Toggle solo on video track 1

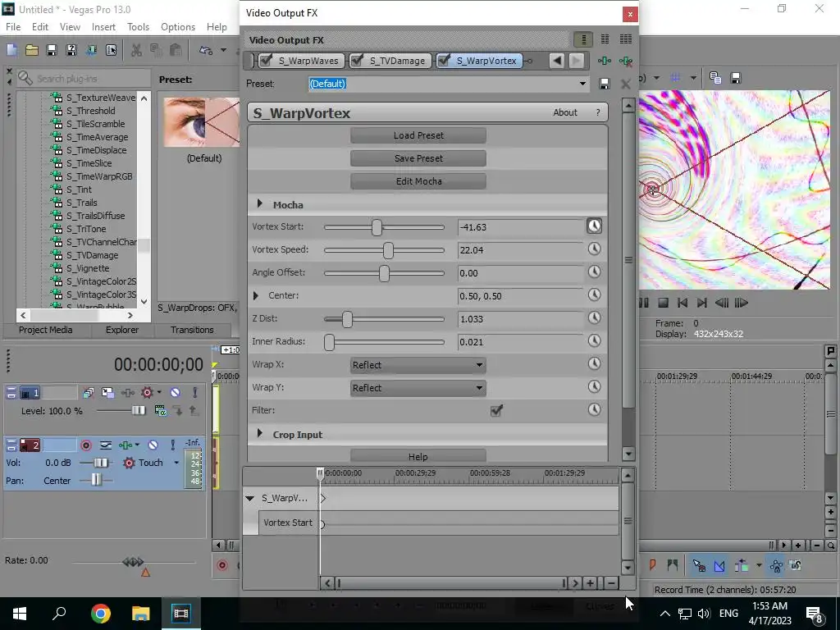click(195, 393)
